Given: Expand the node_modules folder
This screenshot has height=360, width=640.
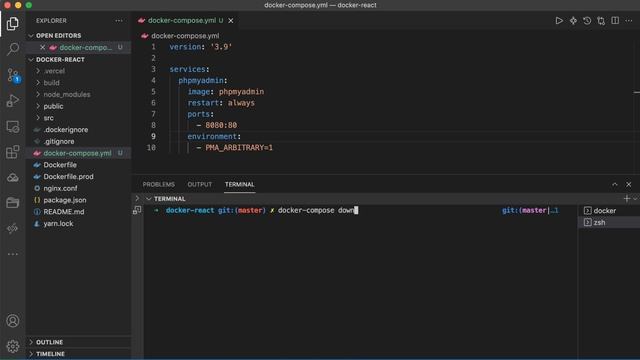Looking at the screenshot, I should 67,94.
